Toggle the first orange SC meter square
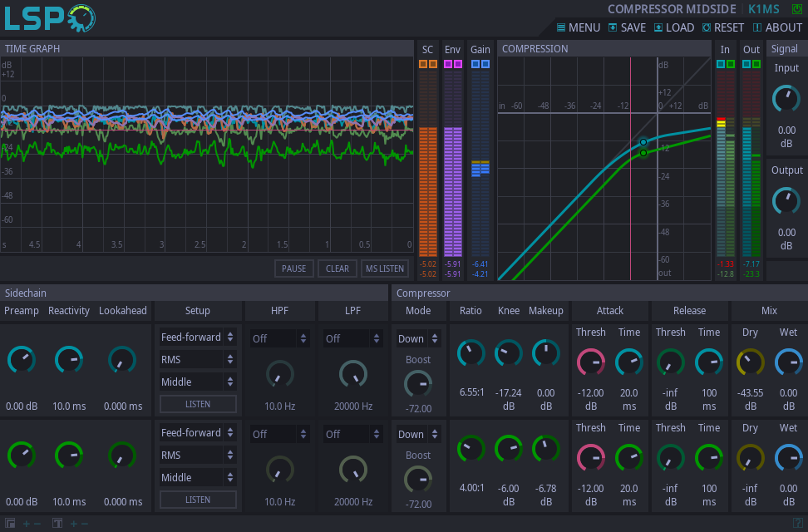 [x=423, y=64]
